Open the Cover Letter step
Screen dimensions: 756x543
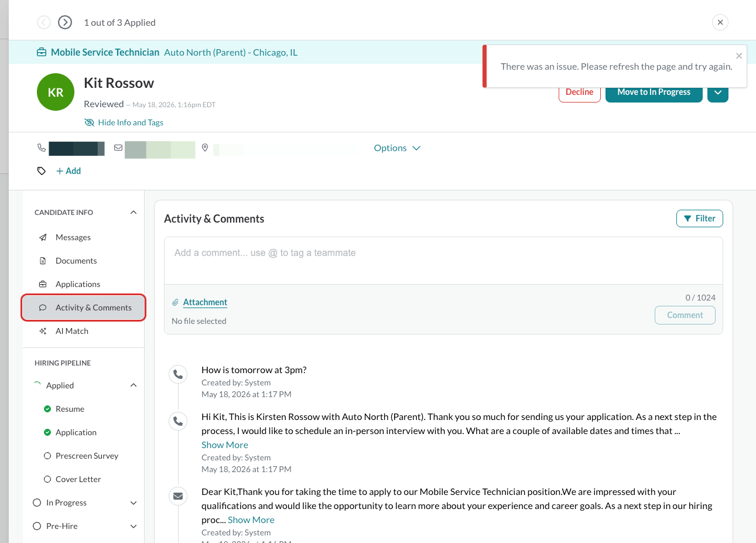[x=78, y=479]
